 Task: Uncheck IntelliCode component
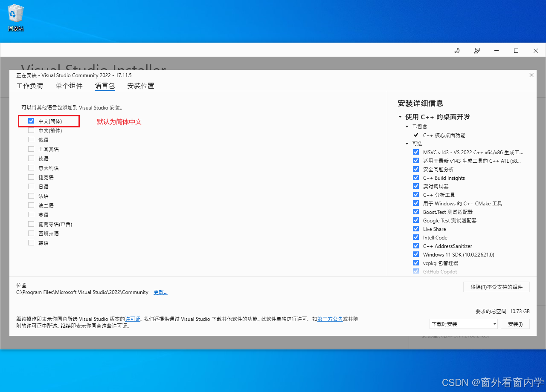coord(416,237)
